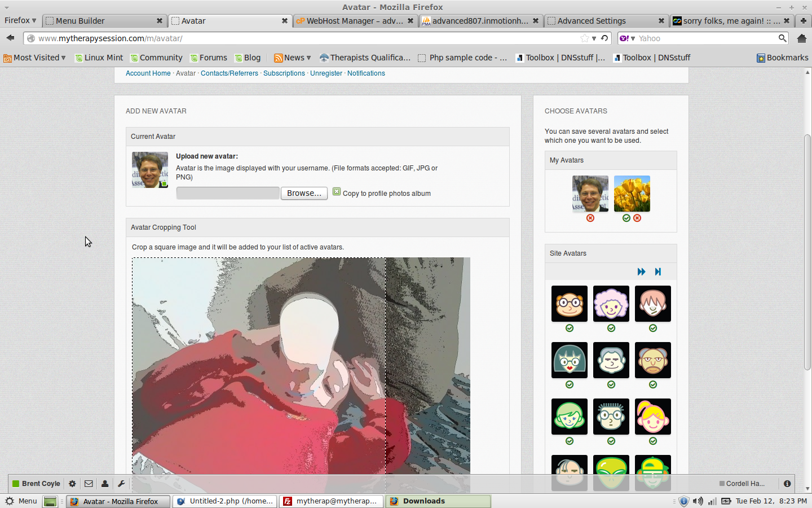Screen dimensions: 812x508
Task: Open the wrench tool in bottom toolbar
Action: pyautogui.click(x=121, y=484)
